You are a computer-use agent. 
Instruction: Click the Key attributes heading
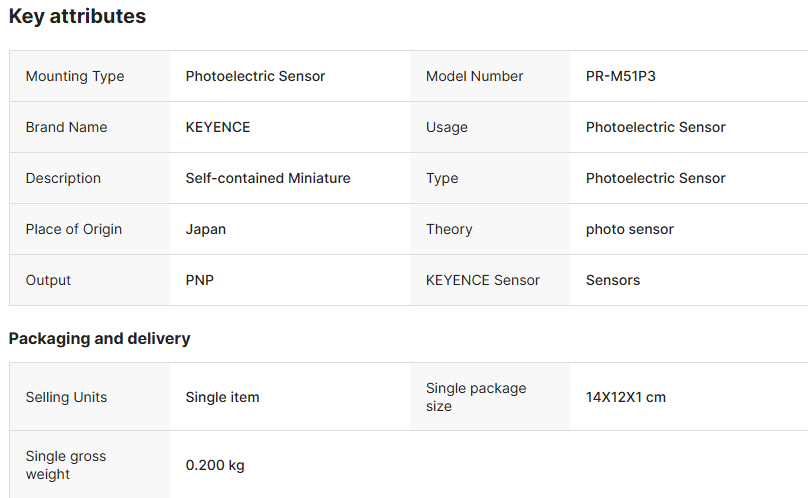tap(77, 17)
